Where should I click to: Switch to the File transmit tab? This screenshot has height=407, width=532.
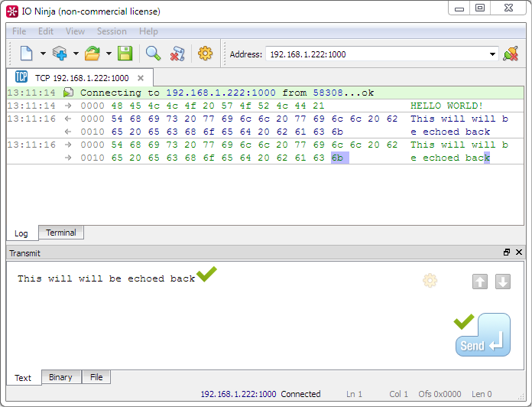click(x=96, y=377)
